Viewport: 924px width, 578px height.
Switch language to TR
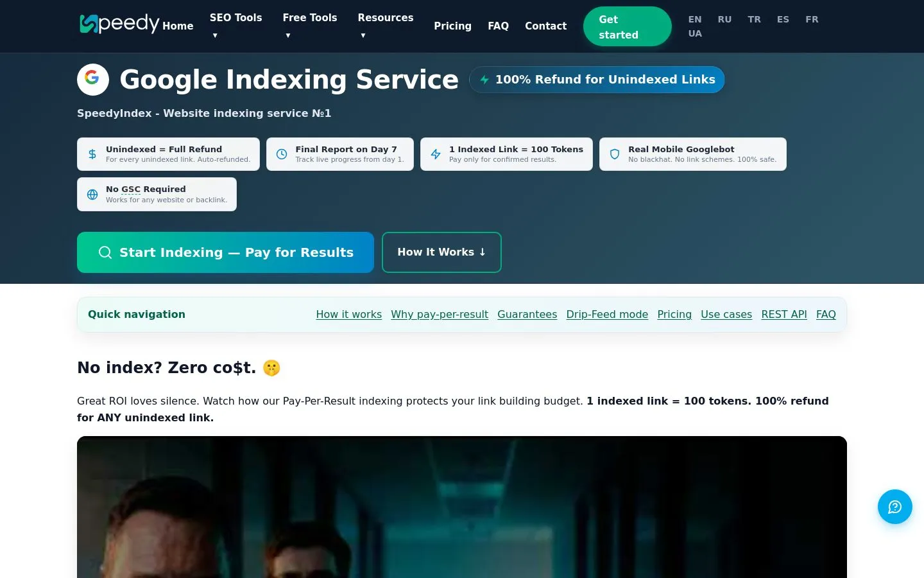point(754,19)
